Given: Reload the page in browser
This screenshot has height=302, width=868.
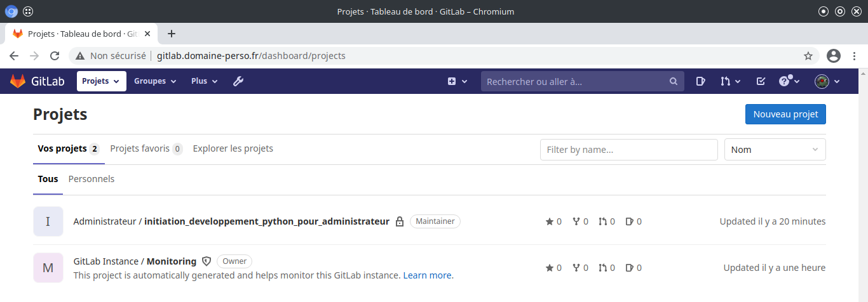Looking at the screenshot, I should pyautogui.click(x=55, y=56).
